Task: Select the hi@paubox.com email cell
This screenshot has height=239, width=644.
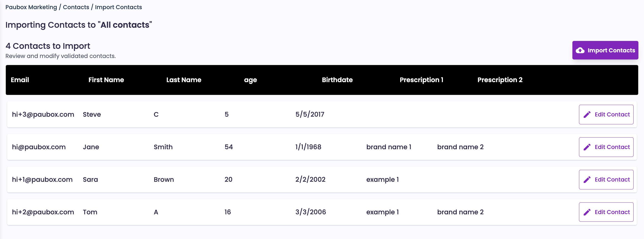Action: [39, 147]
